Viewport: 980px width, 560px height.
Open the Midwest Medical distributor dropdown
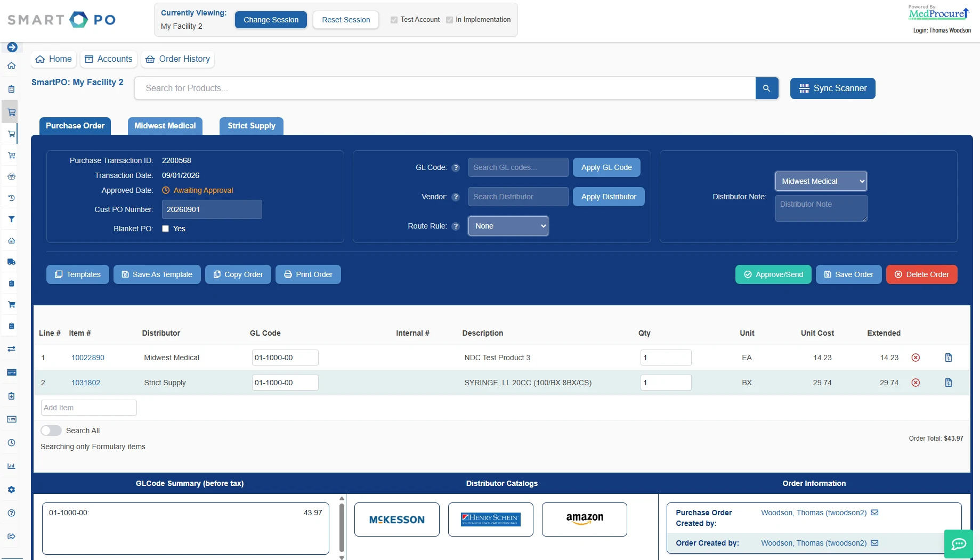(821, 181)
